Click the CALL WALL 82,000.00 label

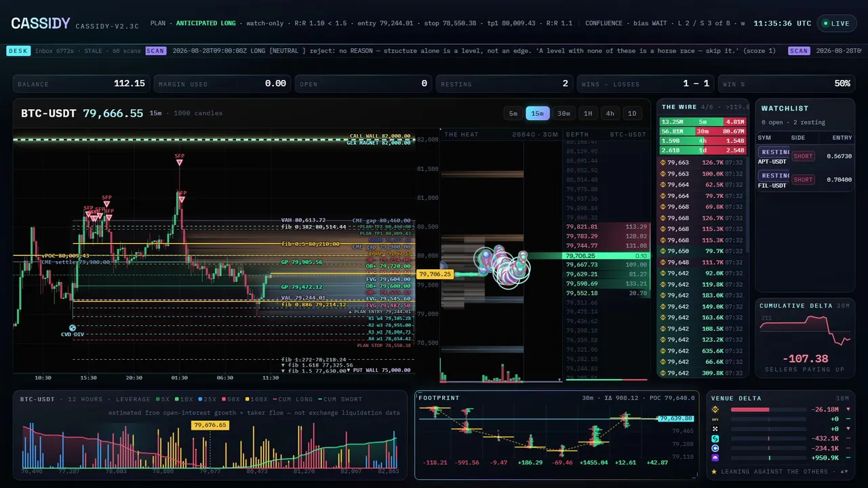(380, 136)
